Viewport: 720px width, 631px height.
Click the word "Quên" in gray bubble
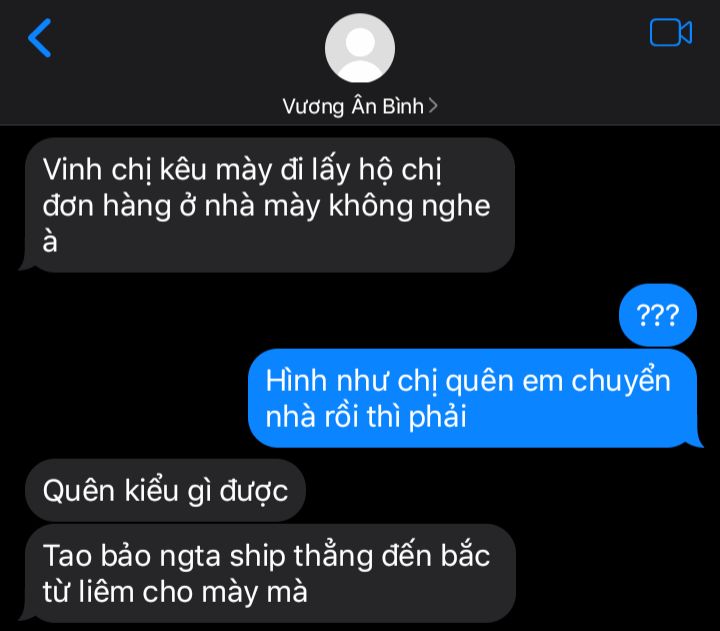click(x=79, y=491)
